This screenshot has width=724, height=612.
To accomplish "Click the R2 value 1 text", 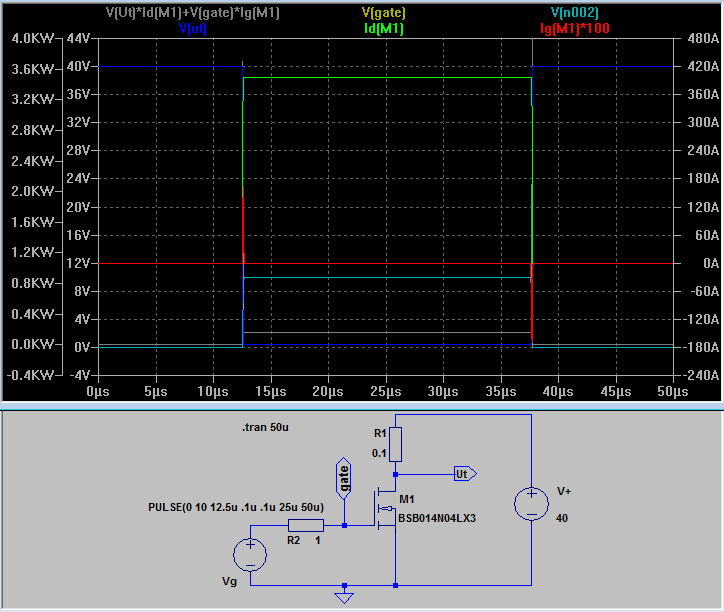I will pos(318,540).
